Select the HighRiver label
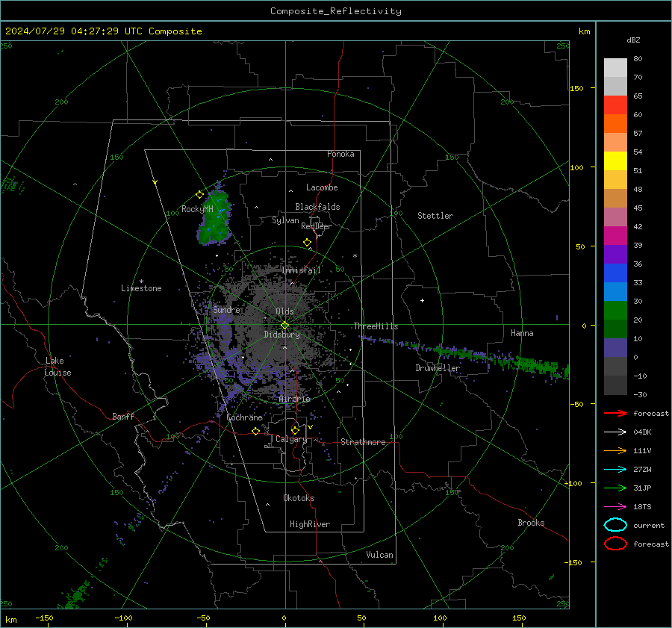The height and width of the screenshot is (628, 672). tap(310, 524)
